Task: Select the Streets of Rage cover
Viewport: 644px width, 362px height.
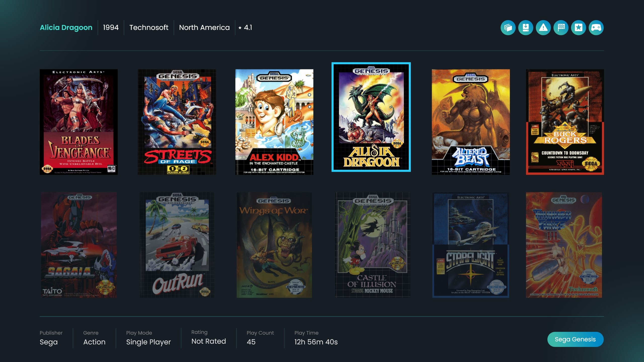Action: tap(177, 122)
